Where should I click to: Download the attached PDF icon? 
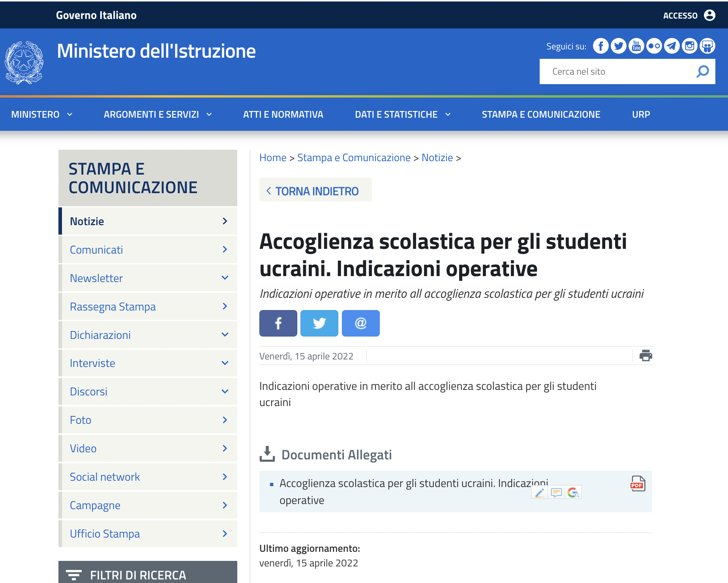tap(638, 483)
